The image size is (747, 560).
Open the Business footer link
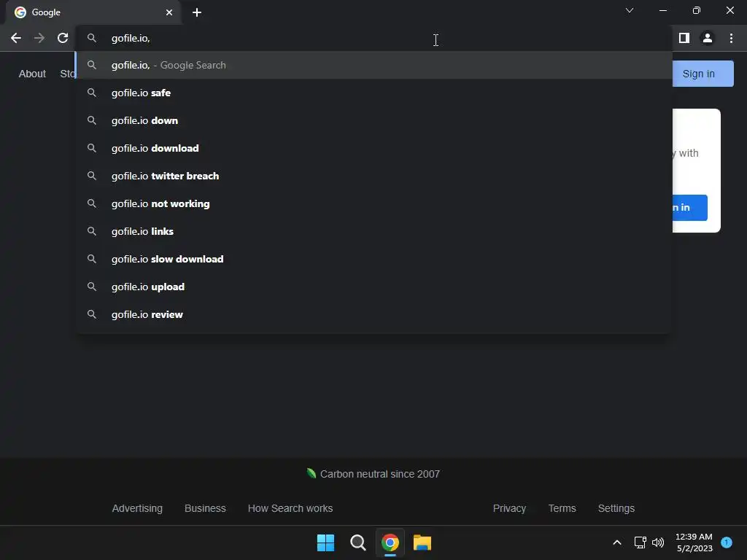(205, 508)
